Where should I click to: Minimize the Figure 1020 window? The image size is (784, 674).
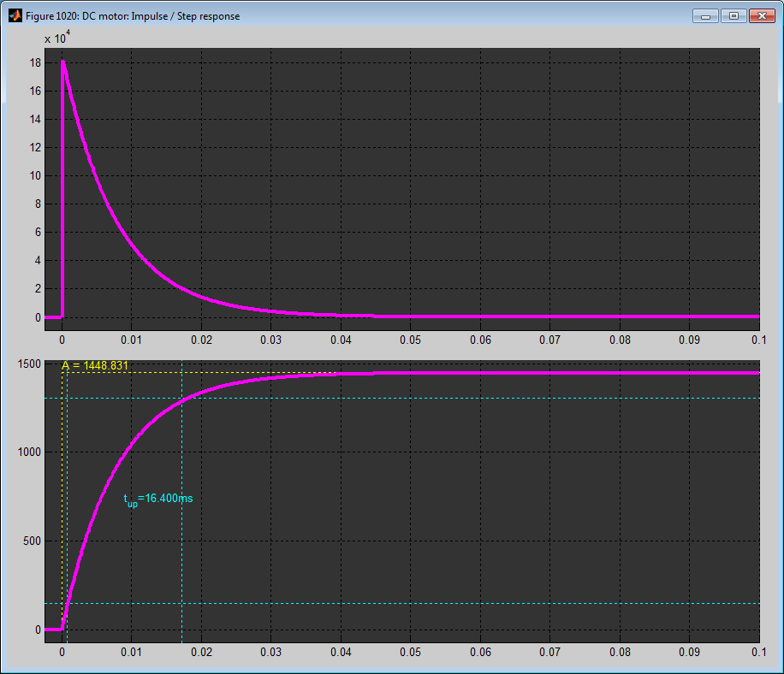[x=705, y=16]
